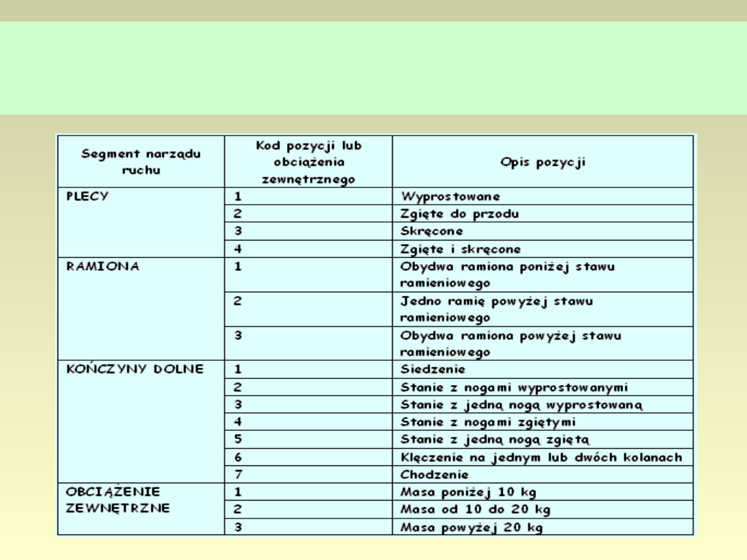Select the "Opis pozycji" column header
This screenshot has height=560, width=747.
[x=543, y=162]
